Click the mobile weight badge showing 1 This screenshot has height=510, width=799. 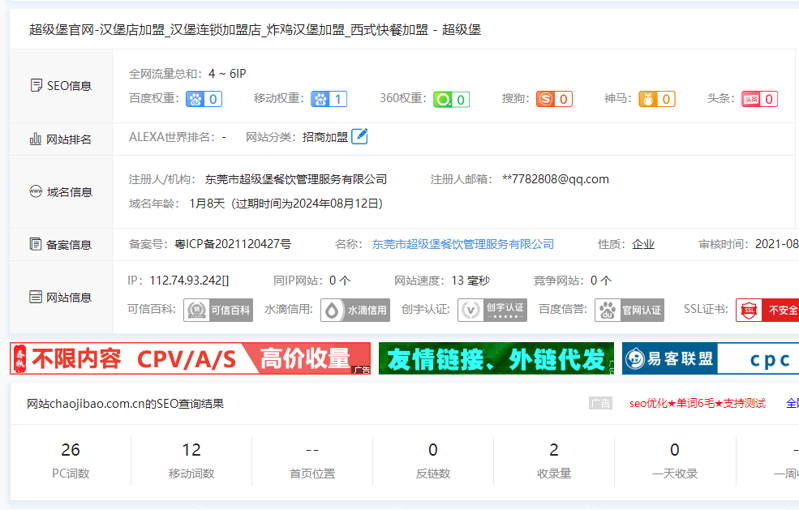coord(329,99)
